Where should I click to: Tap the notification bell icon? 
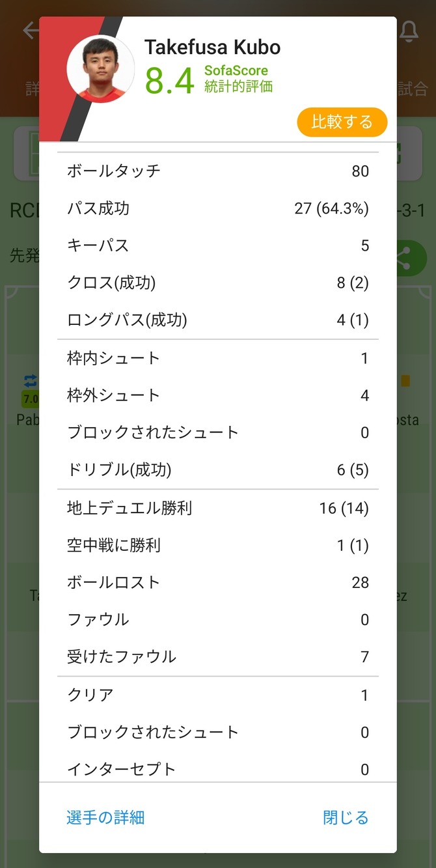pyautogui.click(x=409, y=31)
